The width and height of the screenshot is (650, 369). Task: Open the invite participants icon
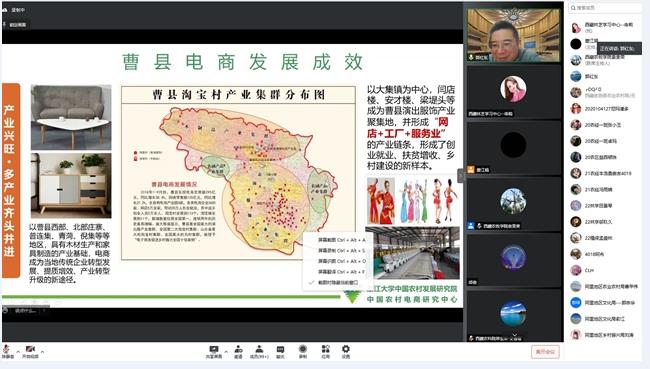click(x=238, y=352)
